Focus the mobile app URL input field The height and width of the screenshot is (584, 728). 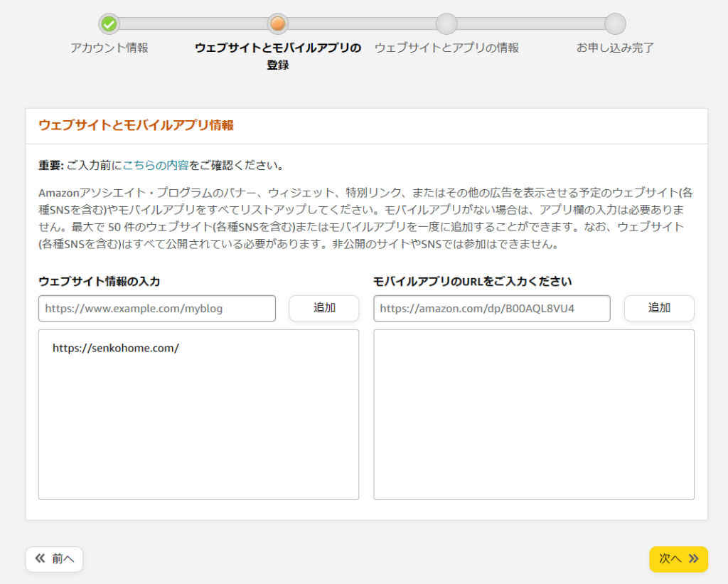[492, 309]
